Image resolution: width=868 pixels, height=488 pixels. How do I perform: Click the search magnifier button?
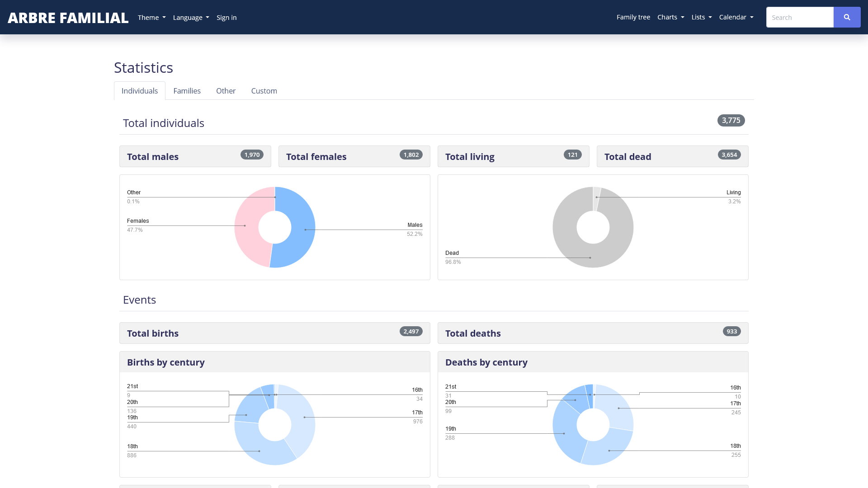coord(847,17)
